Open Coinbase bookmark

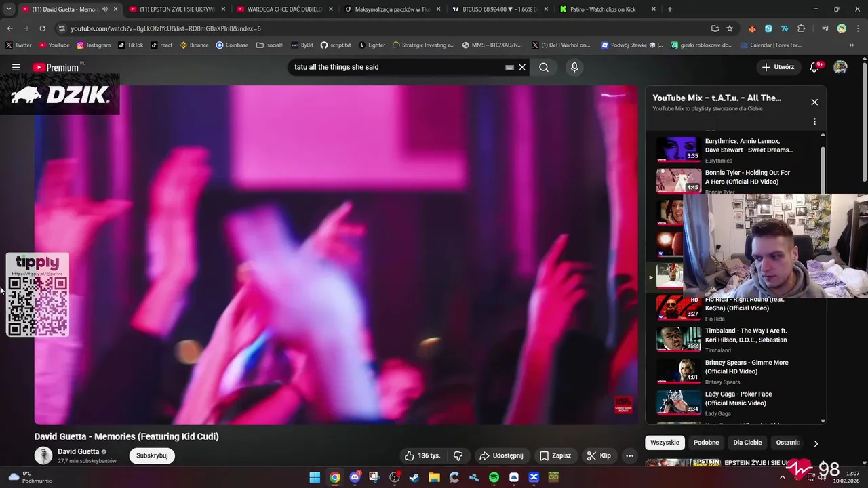tap(232, 45)
